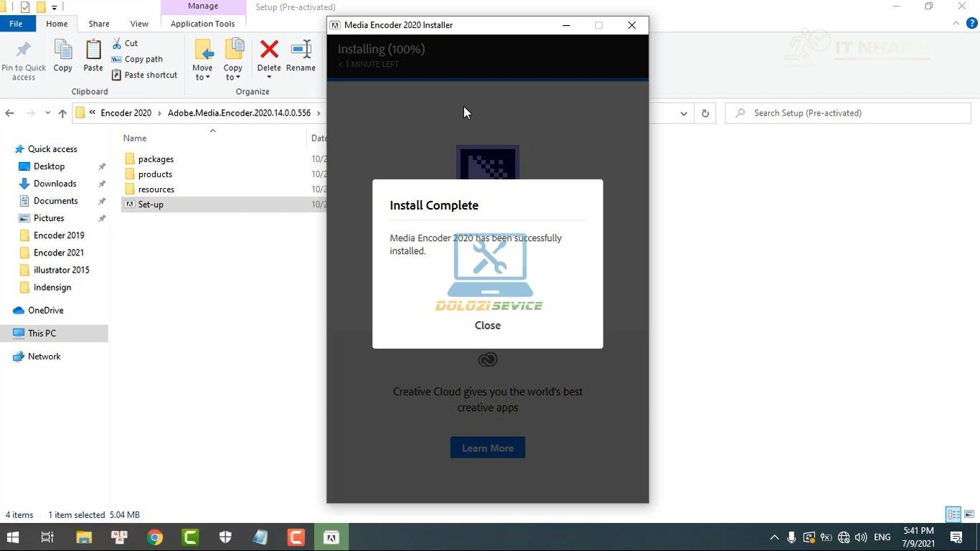980x551 pixels.
Task: Switch to large icons view toggle
Action: coord(969,514)
